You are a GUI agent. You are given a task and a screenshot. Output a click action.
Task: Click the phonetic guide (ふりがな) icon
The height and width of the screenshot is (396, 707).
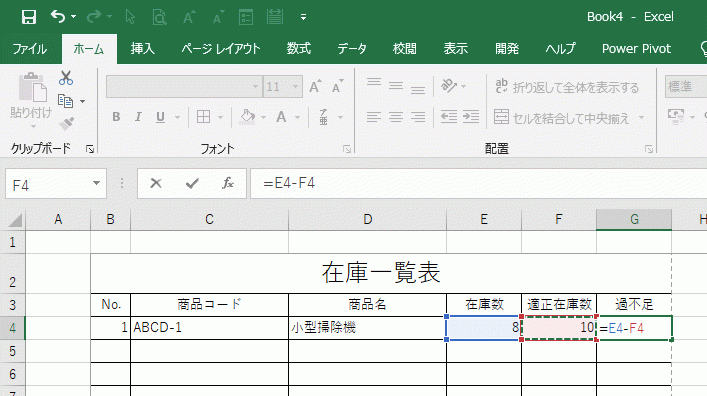pos(324,117)
